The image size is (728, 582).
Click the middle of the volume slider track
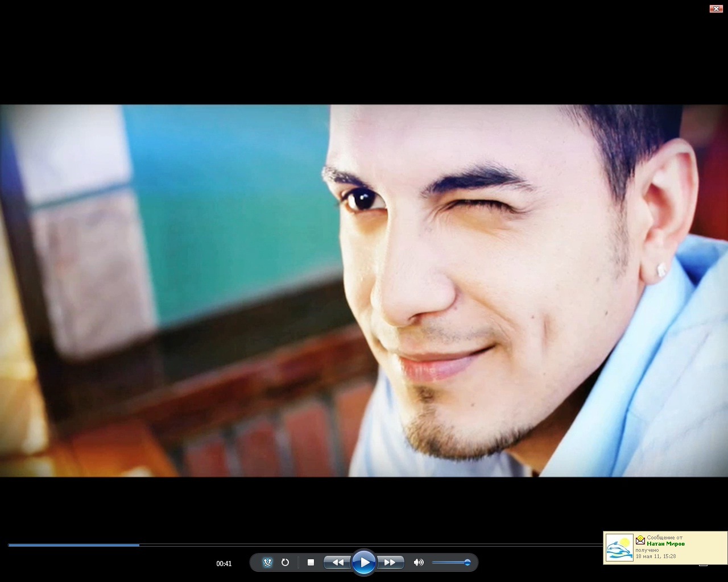449,563
